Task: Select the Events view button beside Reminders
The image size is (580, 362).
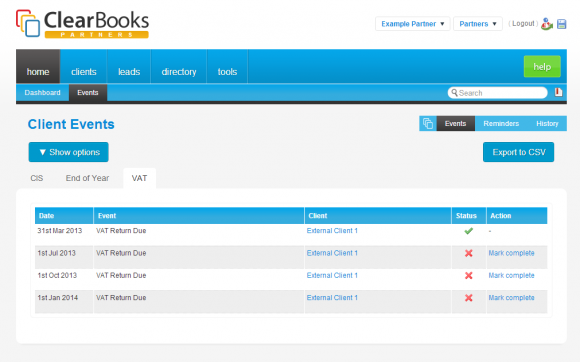Action: (455, 124)
